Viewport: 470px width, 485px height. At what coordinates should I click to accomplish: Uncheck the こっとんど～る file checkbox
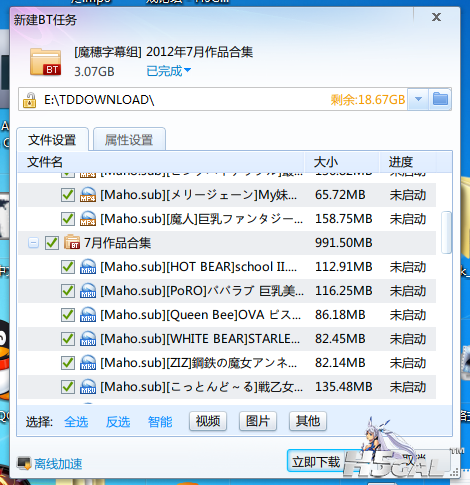[68, 387]
